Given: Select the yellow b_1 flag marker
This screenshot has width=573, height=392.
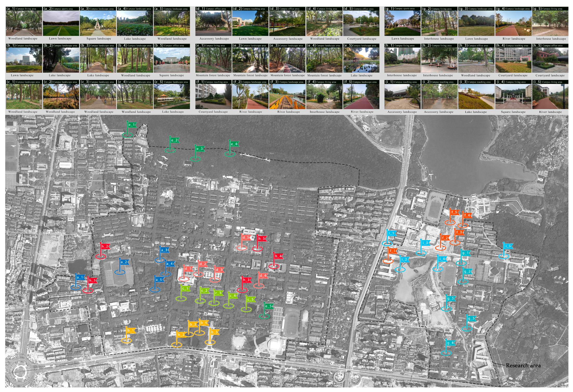Looking at the screenshot, I should (131, 331).
